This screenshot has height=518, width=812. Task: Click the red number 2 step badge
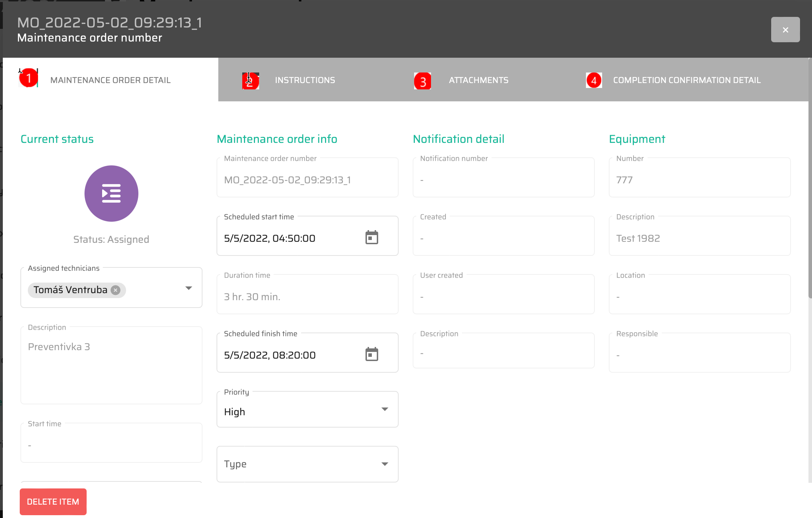(x=250, y=81)
